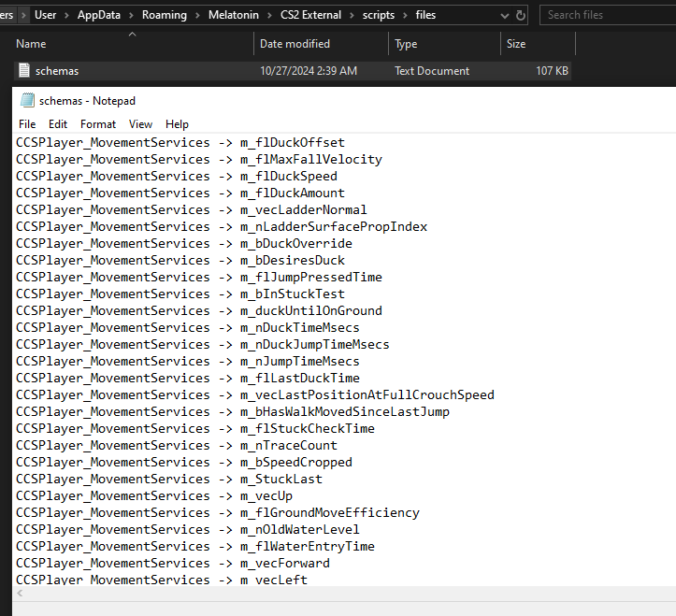Click the Notepad icon in title bar

pos(27,101)
